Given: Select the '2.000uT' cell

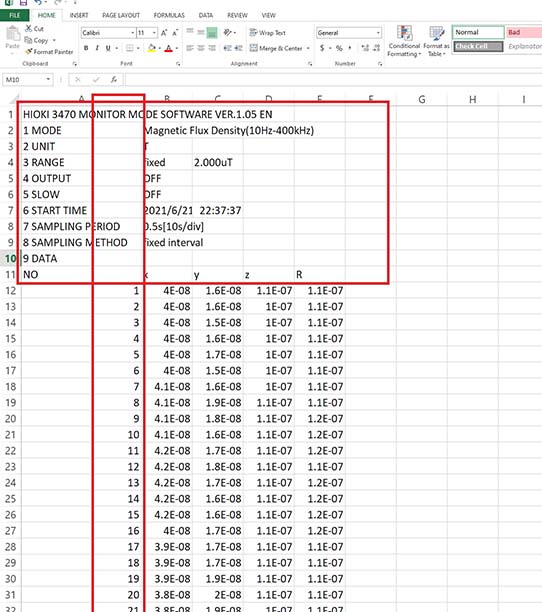Looking at the screenshot, I should [217, 162].
